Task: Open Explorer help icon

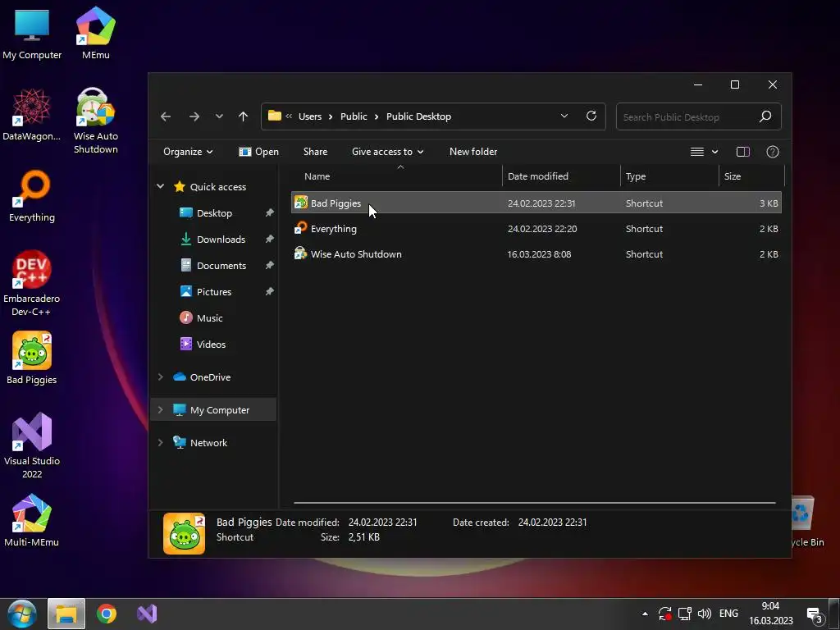Action: [x=773, y=152]
